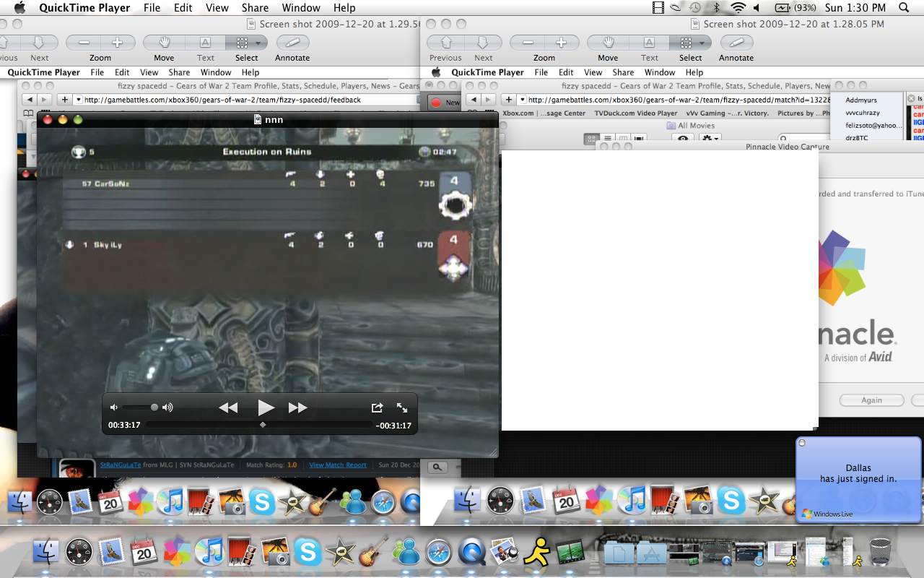Open Finder from the bottom Dock
Viewport: 924px width, 578px height.
click(x=45, y=551)
